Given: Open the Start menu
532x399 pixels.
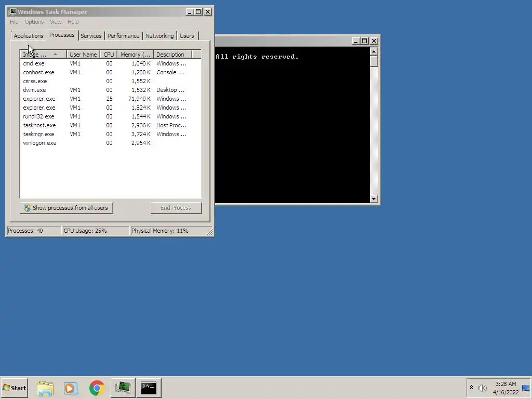Looking at the screenshot, I should [x=14, y=388].
